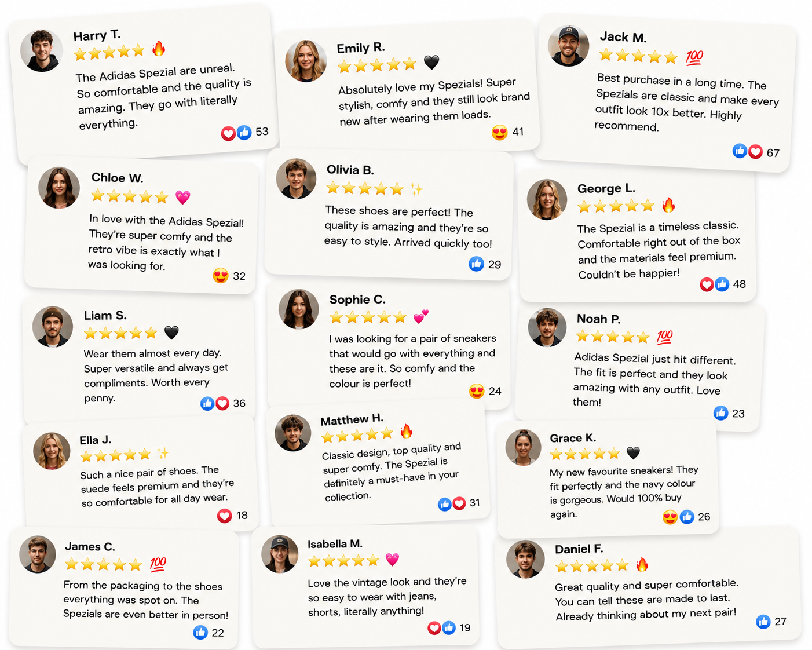
Task: Click the red heart reaction with count 18
Action: tap(225, 516)
